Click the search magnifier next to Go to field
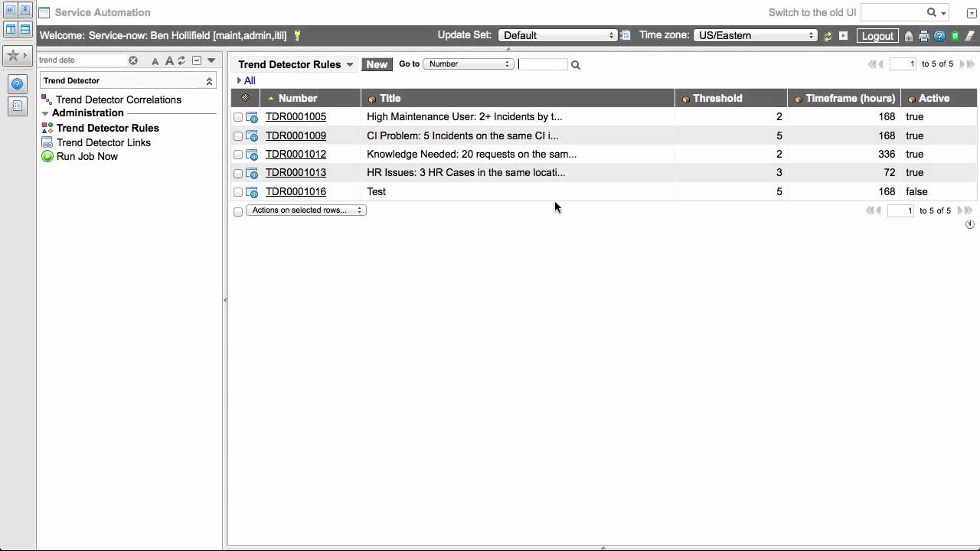The height and width of the screenshot is (551, 980). point(576,65)
